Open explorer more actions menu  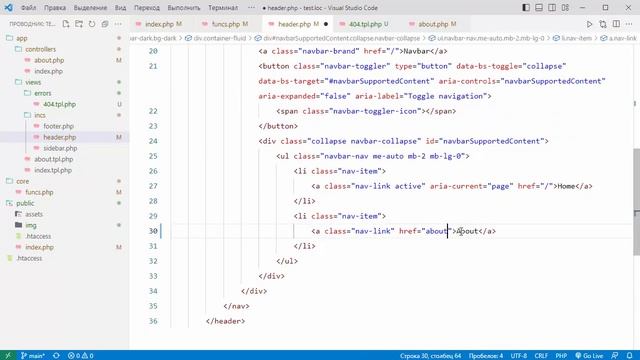118,24
